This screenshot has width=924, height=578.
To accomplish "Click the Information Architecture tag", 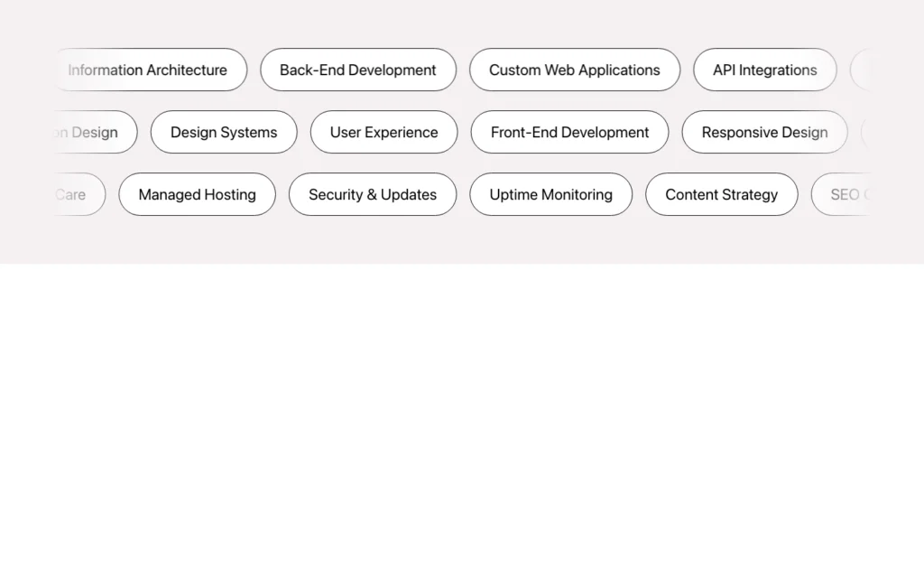I will [x=149, y=70].
